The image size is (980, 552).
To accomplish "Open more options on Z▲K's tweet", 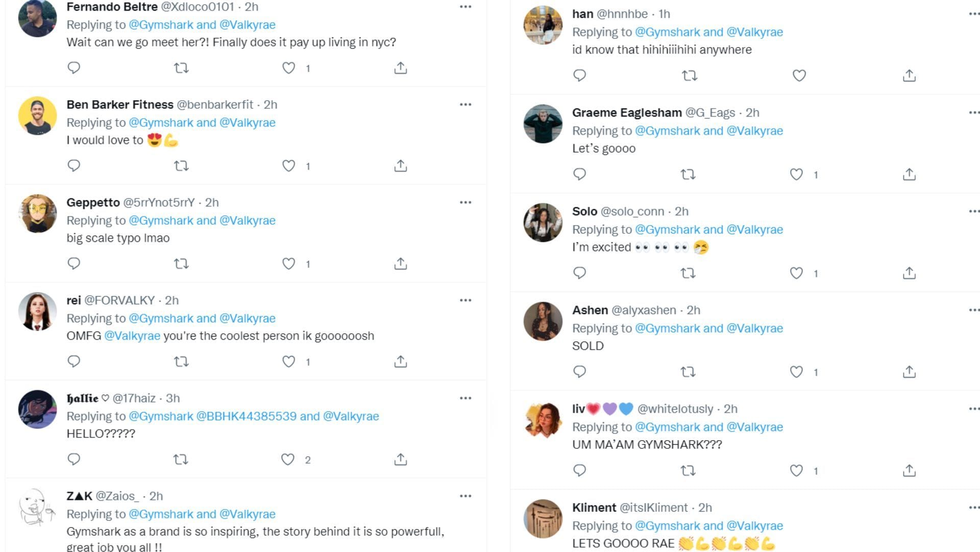I will (465, 495).
